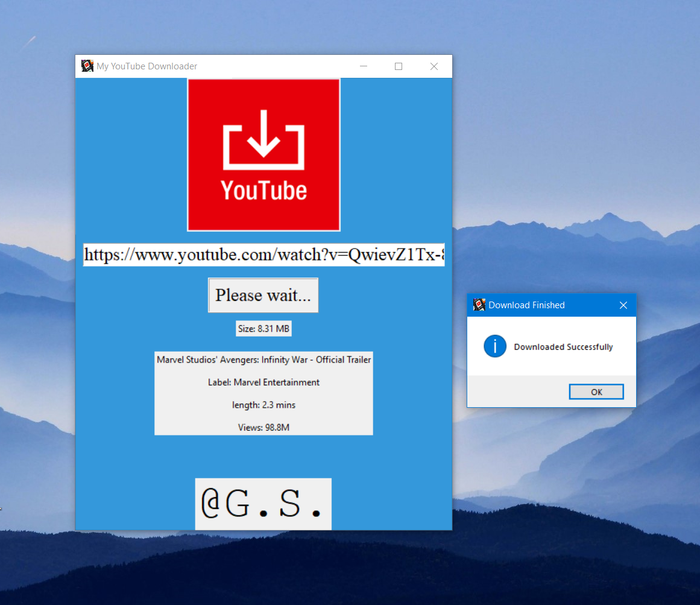Click OK in the Download Finished dialog
The width and height of the screenshot is (700, 605).
[x=596, y=391]
